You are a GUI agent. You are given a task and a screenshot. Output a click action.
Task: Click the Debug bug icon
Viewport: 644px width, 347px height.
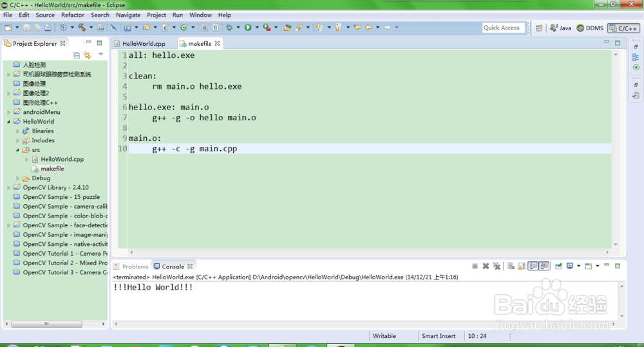click(229, 28)
